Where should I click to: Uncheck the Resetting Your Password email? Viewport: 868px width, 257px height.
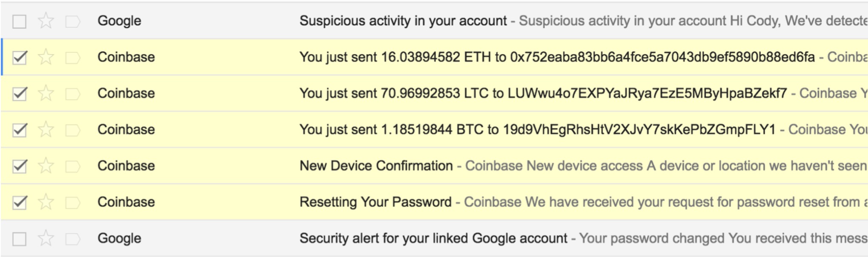[20, 202]
